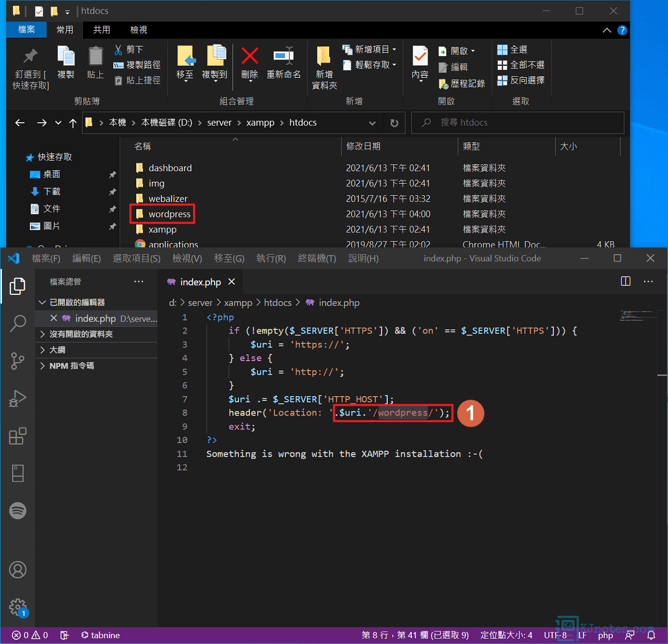Click the VS Code editor minimap
Viewport: 668px width, 644px height.
click(x=638, y=315)
